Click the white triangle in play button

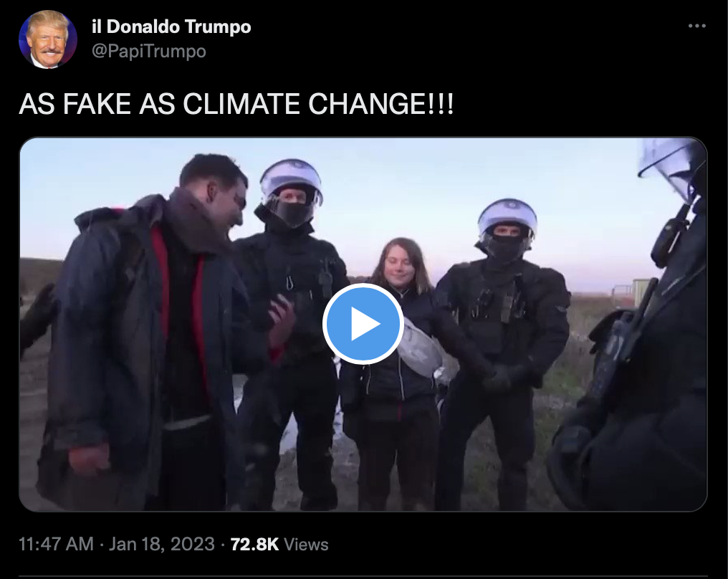(365, 324)
